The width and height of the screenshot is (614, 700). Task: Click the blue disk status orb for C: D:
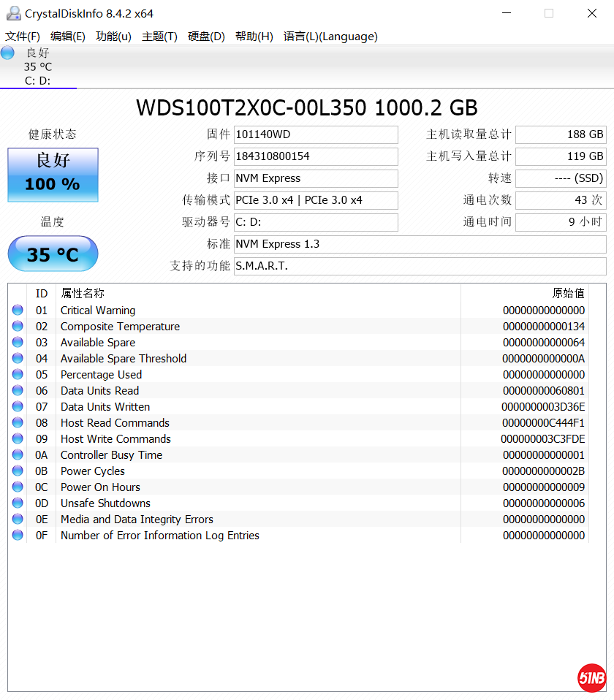click(7, 53)
